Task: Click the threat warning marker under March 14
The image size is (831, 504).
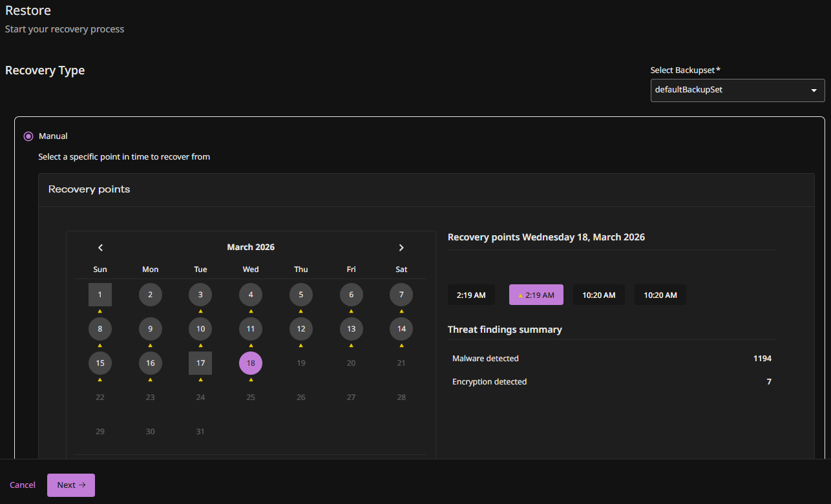Action: point(401,346)
